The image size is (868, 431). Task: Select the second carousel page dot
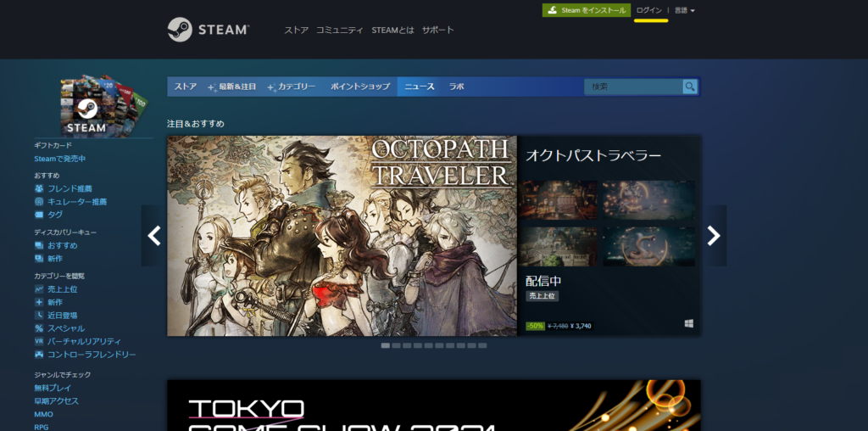(x=397, y=345)
